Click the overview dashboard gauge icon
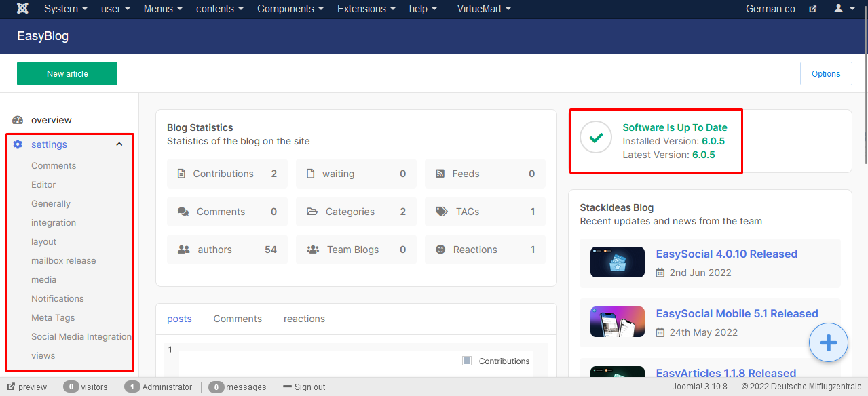This screenshot has height=396, width=868. (x=18, y=120)
